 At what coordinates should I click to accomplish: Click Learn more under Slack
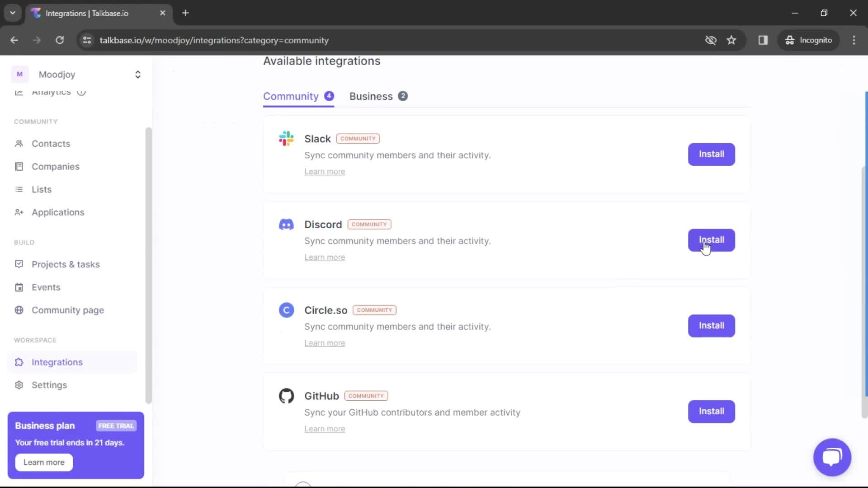tap(325, 171)
